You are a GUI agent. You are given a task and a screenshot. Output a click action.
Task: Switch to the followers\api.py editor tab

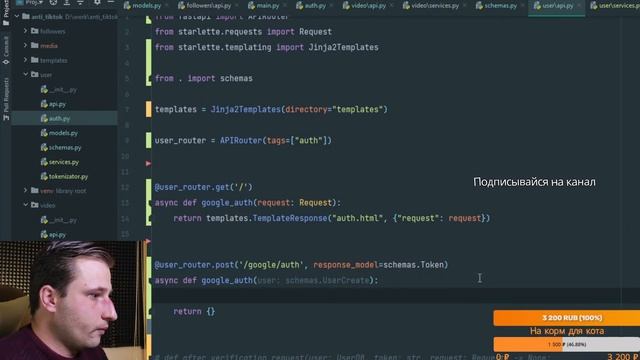click(x=209, y=6)
